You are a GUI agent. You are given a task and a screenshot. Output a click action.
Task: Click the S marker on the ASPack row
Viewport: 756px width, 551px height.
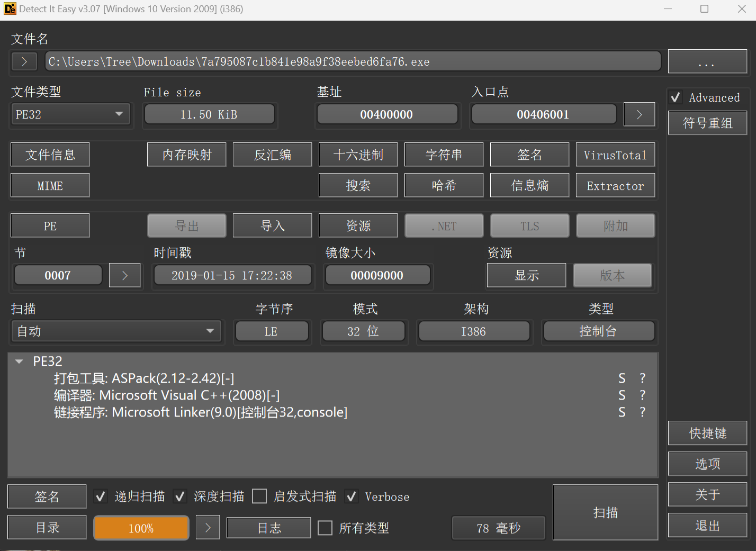click(622, 378)
